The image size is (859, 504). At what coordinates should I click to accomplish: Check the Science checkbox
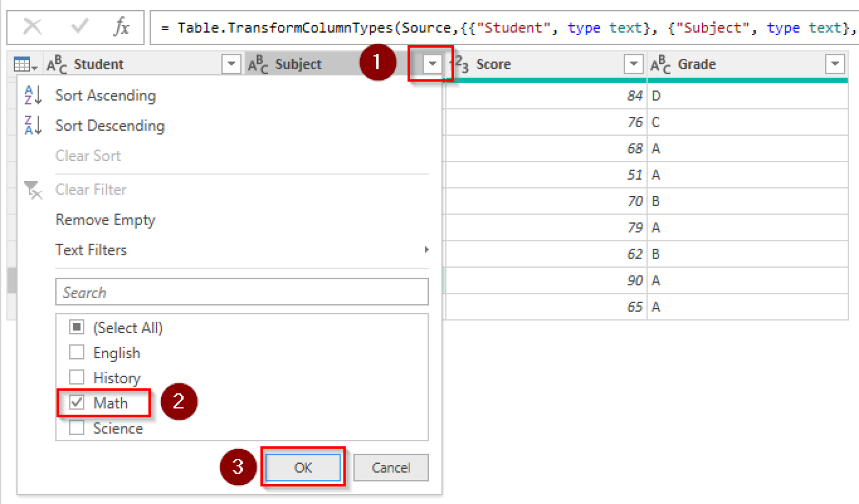pos(77,428)
